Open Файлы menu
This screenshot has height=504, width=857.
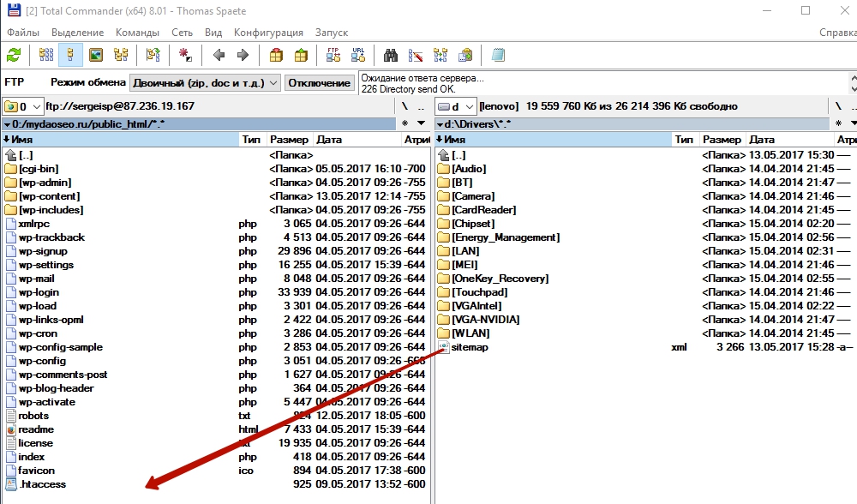[x=23, y=33]
